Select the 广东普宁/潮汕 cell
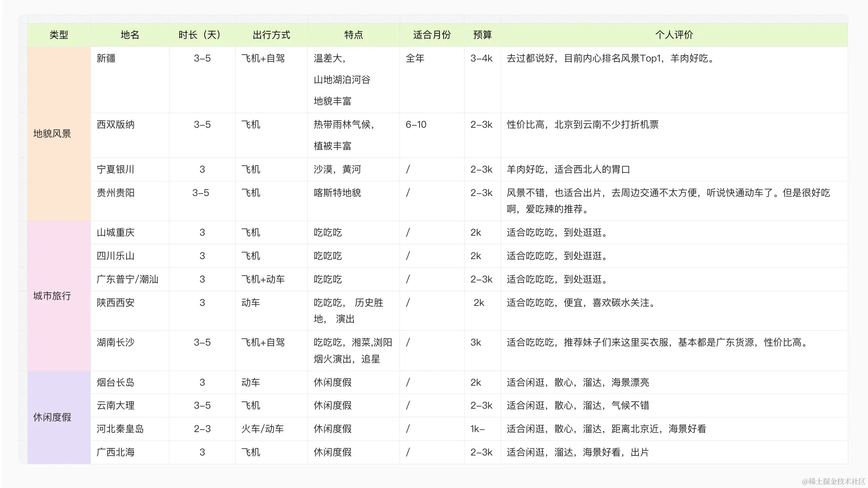868x488 pixels. click(x=128, y=279)
